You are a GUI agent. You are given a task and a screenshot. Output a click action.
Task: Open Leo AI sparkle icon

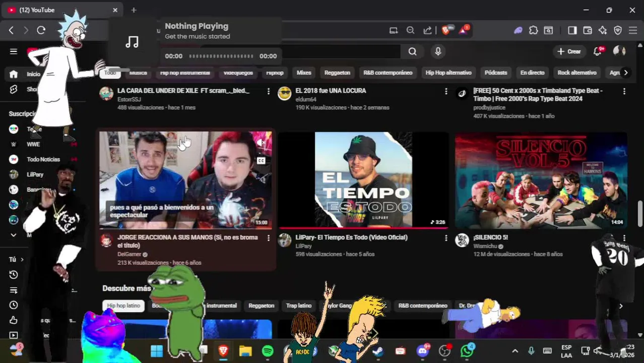coord(603,30)
